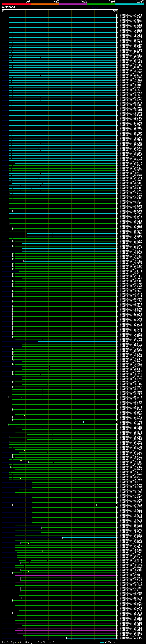This screenshot has width=146, height=644.
Task: Select hit label UniRef100_O22588
Action: pos(131,449)
